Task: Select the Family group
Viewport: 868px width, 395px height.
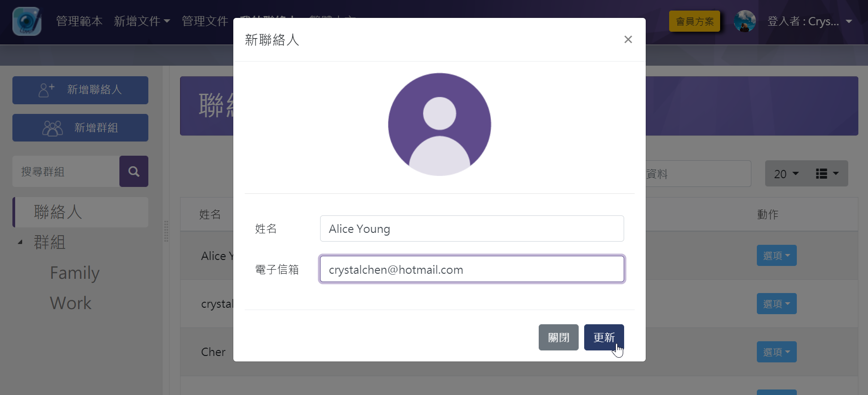Action: 74,273
